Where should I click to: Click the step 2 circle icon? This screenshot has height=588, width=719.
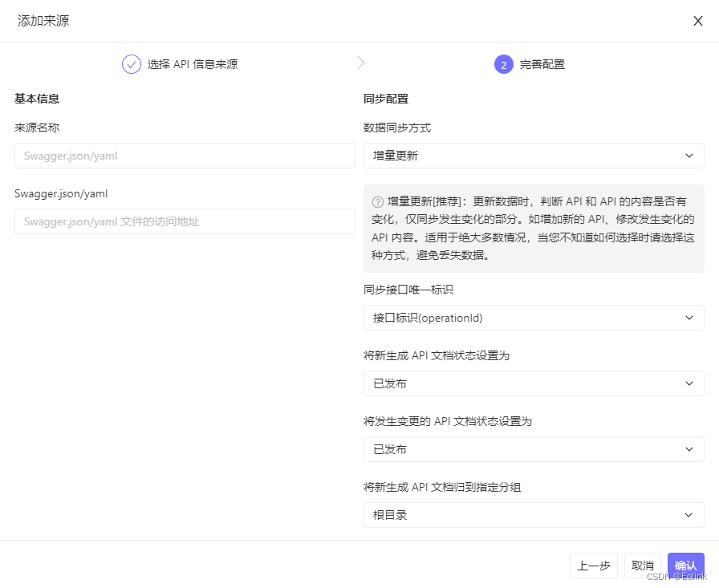pos(503,64)
